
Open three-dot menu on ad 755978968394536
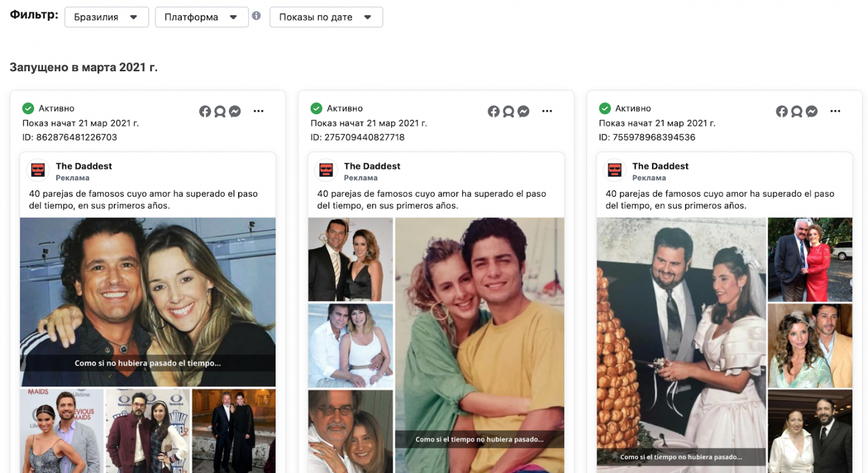point(835,112)
